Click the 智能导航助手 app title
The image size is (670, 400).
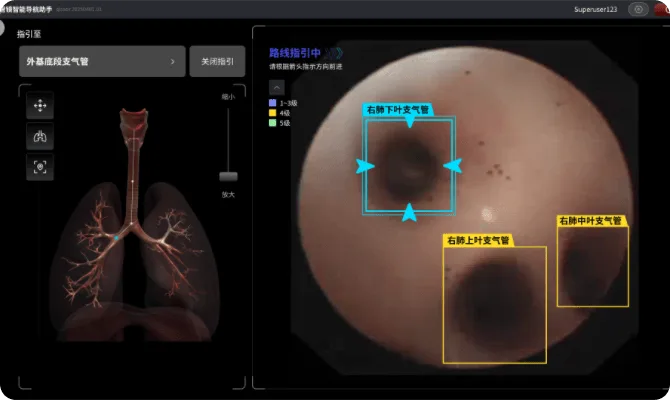coord(26,9)
